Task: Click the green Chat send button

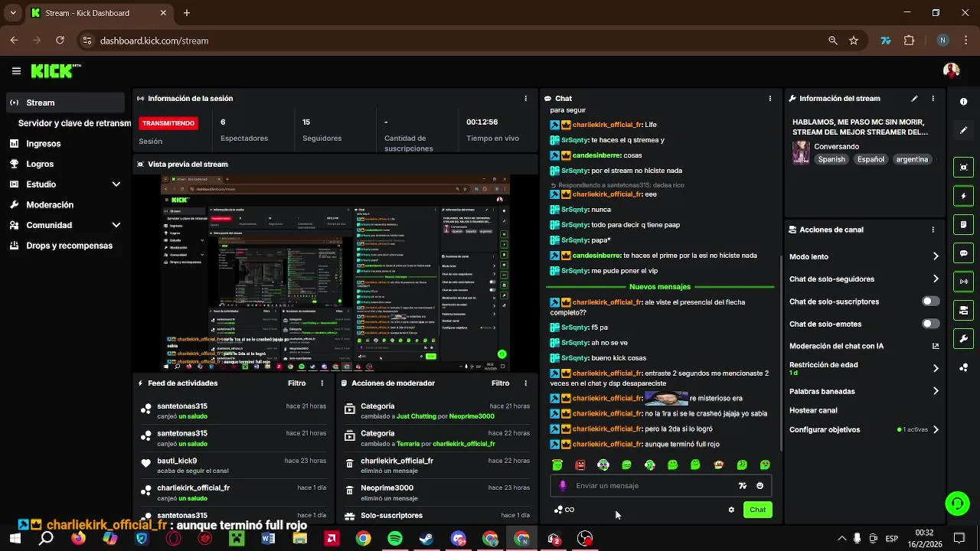Action: pos(757,510)
